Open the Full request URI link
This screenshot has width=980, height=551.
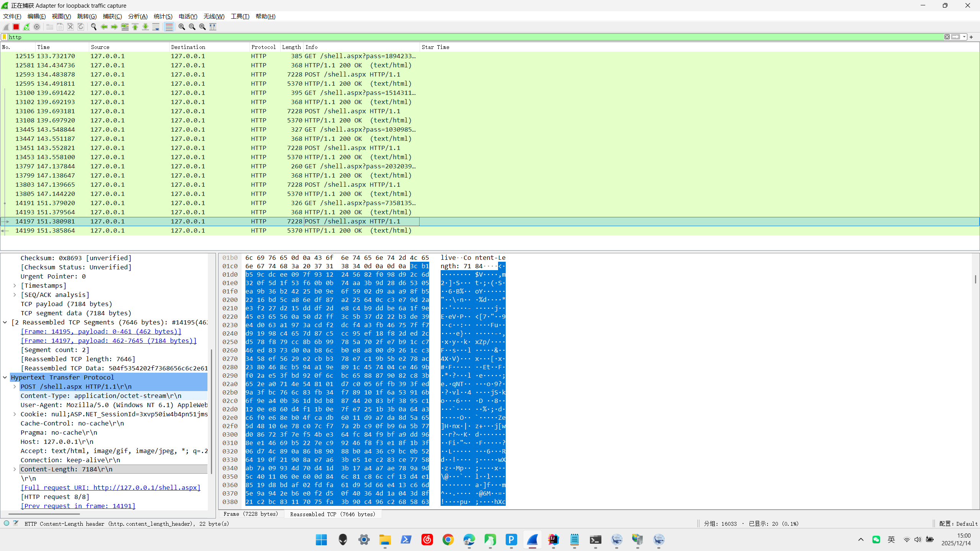(x=110, y=487)
